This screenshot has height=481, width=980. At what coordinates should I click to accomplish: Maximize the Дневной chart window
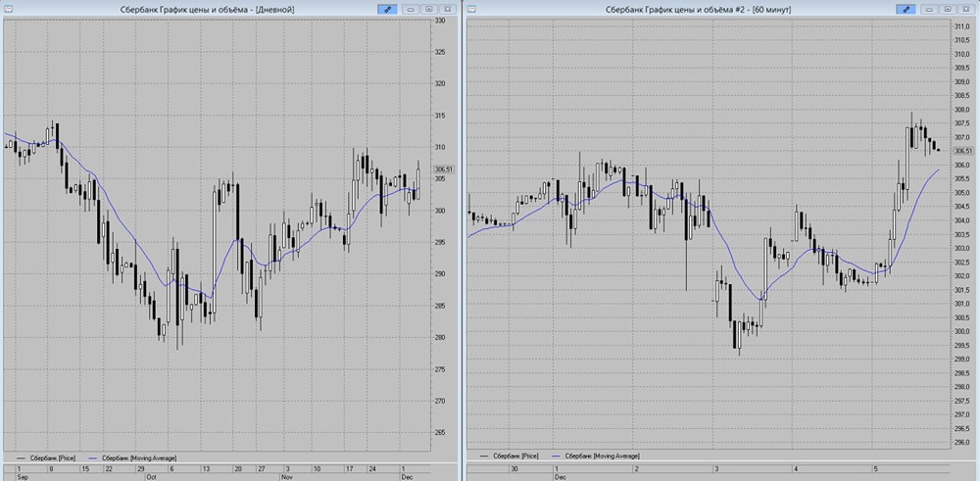coord(429,10)
